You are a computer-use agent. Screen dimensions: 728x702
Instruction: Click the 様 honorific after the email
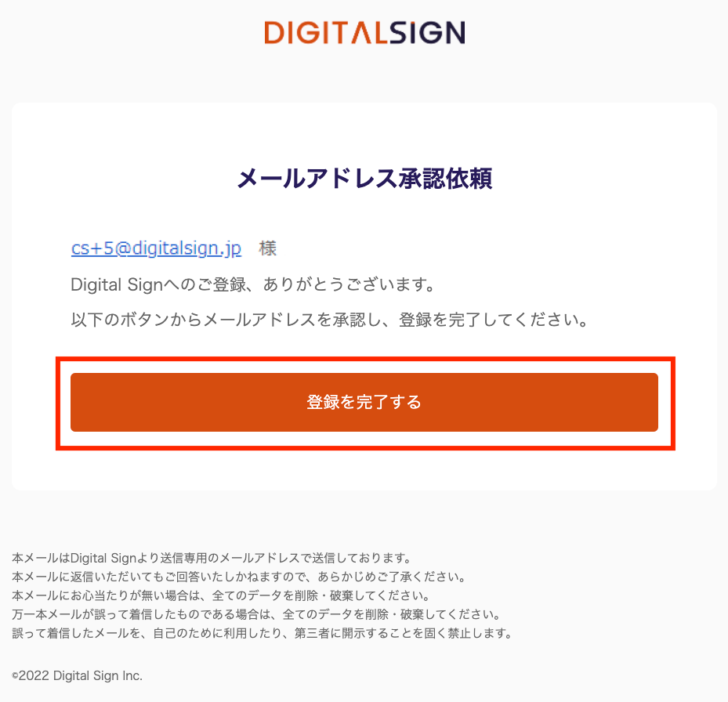[268, 248]
